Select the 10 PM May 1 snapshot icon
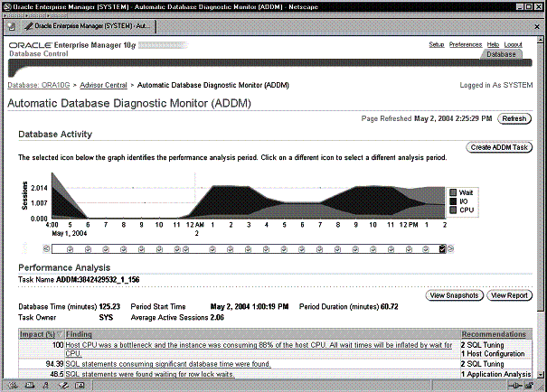The image size is (547, 392). [x=159, y=249]
